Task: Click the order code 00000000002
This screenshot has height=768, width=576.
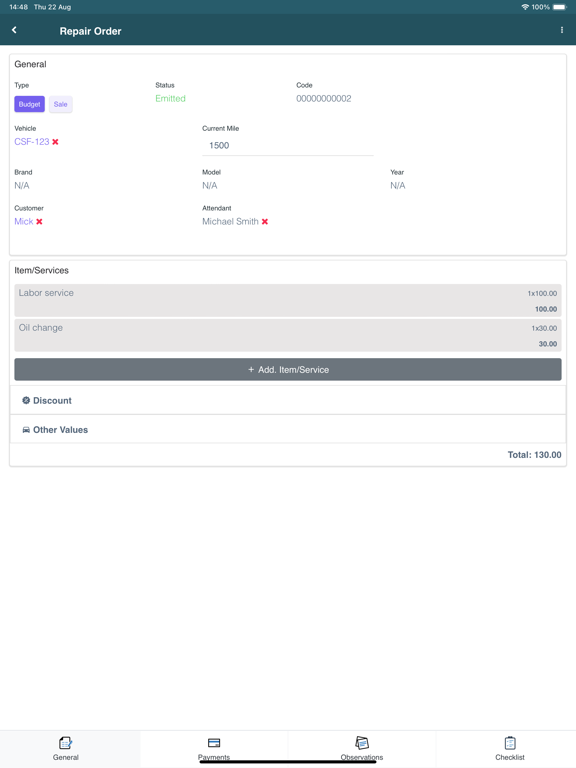Action: click(324, 98)
